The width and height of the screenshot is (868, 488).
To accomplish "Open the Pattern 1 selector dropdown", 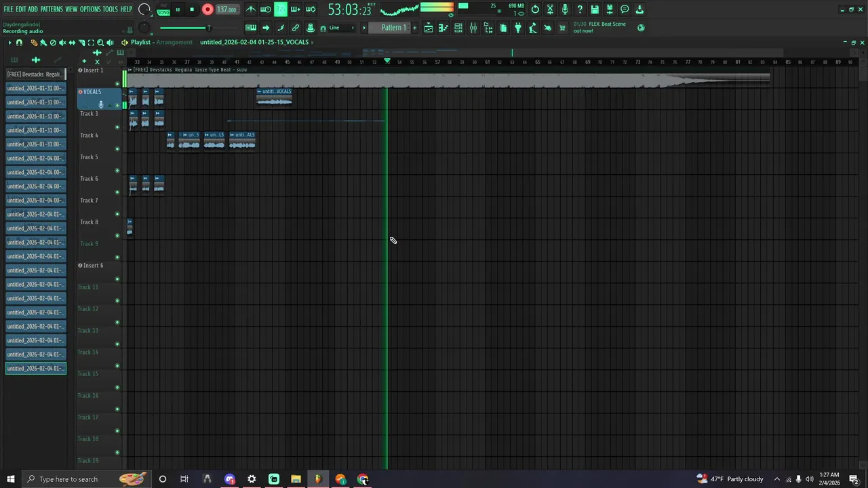I will (393, 28).
